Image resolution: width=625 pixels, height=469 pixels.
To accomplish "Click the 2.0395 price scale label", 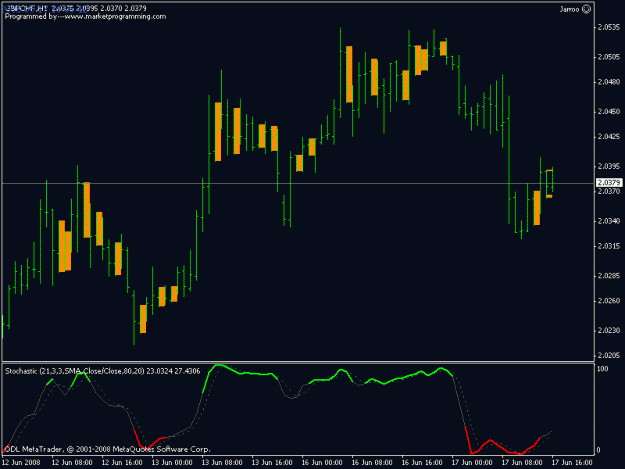I will coord(609,166).
